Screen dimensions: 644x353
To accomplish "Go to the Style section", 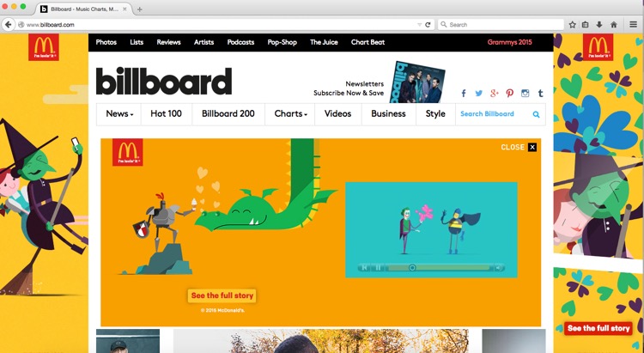I will tap(435, 114).
